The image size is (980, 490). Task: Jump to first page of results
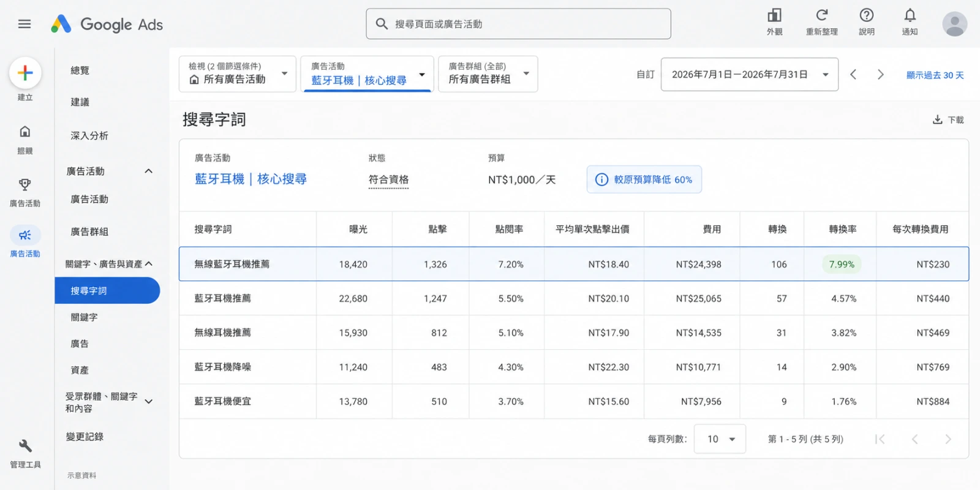pos(880,439)
